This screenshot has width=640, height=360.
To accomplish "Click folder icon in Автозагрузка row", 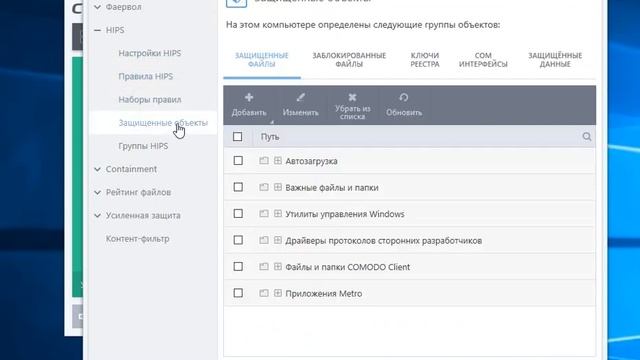I will 264,161.
